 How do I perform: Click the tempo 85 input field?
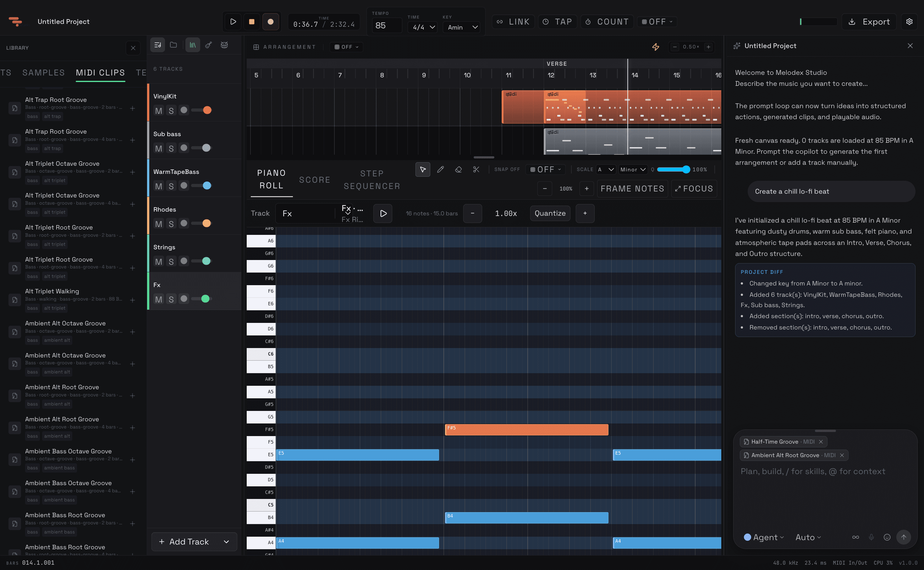click(387, 26)
